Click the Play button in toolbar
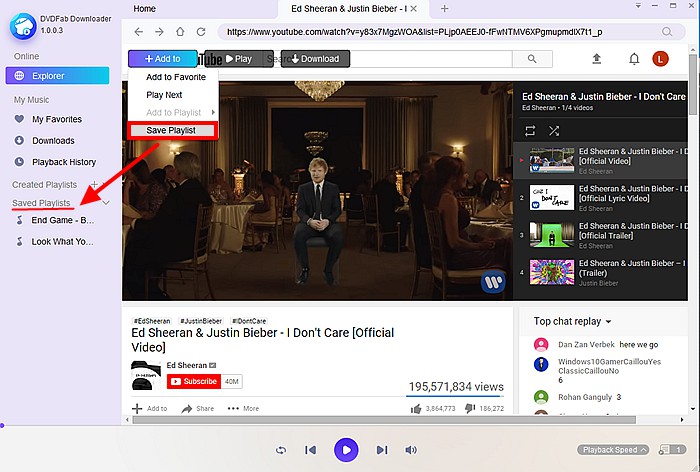 (x=239, y=58)
